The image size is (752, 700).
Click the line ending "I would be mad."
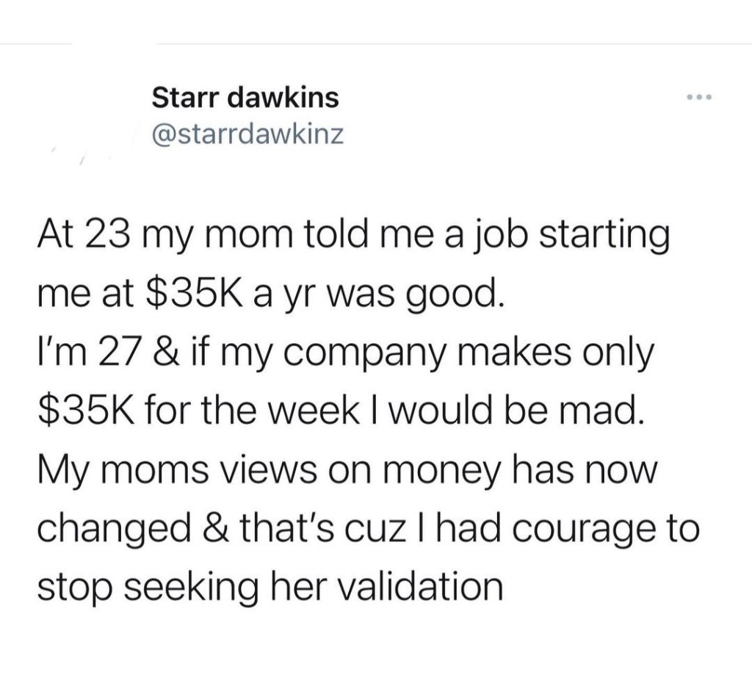[x=340, y=411]
